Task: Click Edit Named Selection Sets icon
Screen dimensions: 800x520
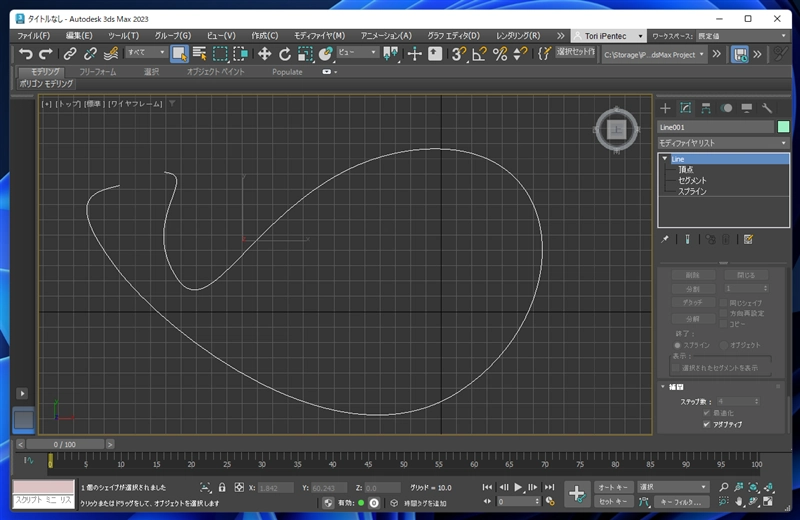Action: pos(544,54)
